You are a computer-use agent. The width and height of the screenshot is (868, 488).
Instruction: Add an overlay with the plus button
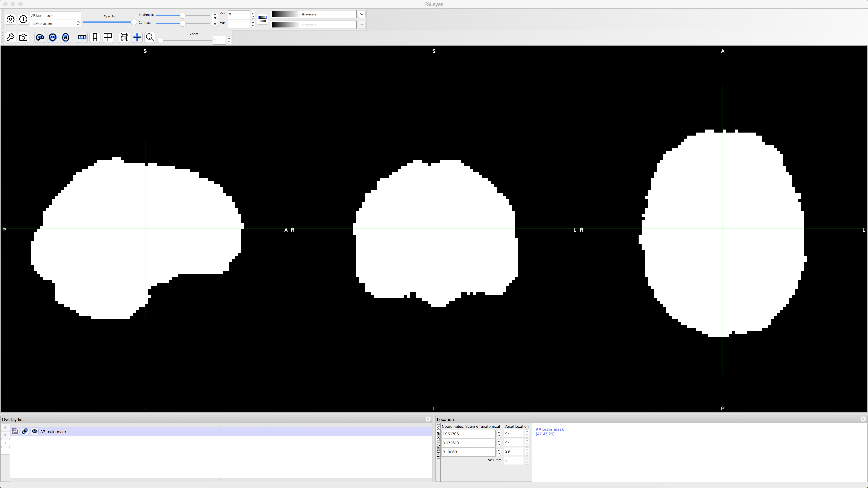5,443
